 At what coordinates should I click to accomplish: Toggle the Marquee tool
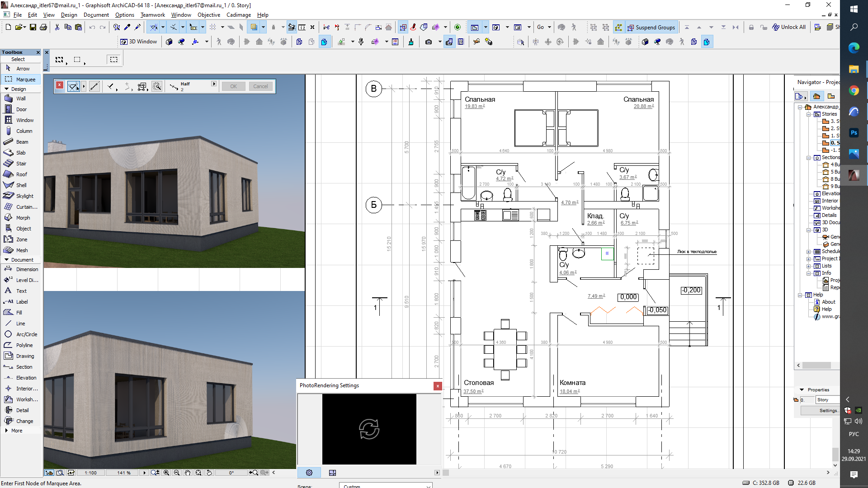tap(21, 80)
